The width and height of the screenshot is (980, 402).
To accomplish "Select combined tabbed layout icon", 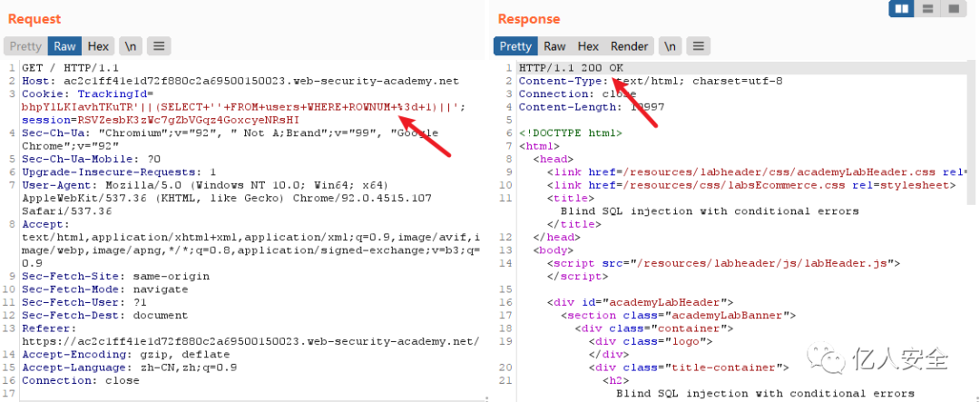I will (x=954, y=9).
